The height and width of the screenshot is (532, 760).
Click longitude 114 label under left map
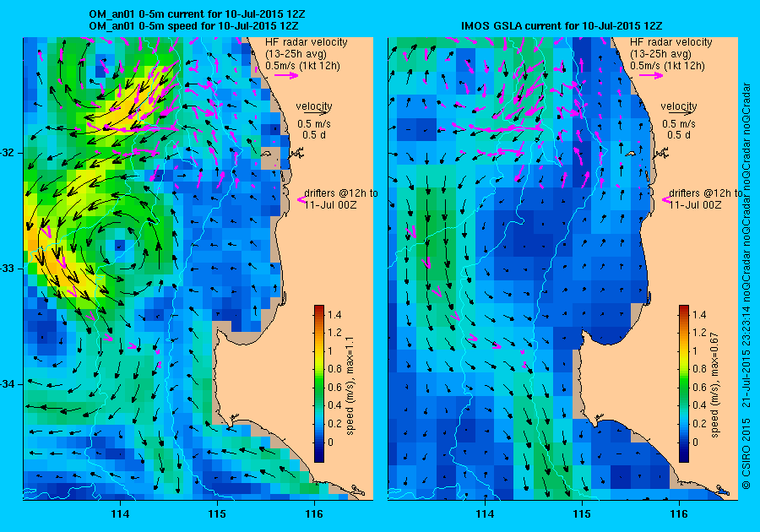click(x=120, y=514)
